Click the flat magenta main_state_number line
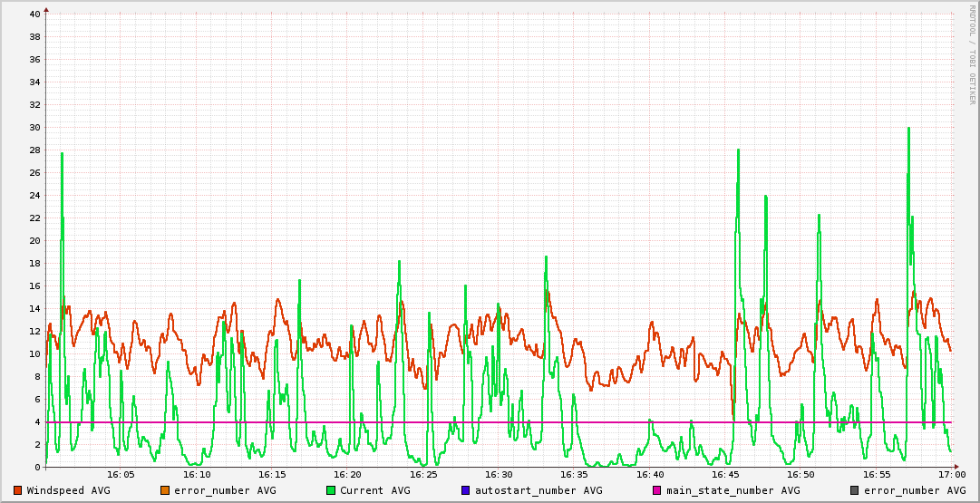The image size is (980, 503). [x=499, y=422]
